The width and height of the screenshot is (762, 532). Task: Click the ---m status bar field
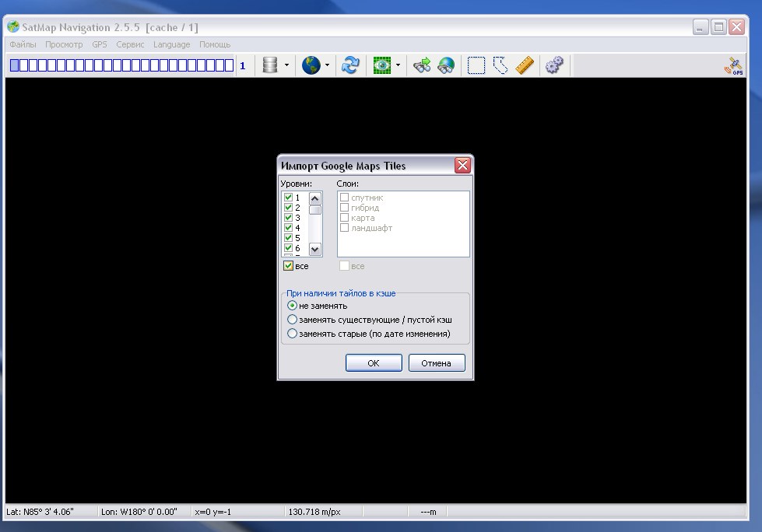[427, 512]
